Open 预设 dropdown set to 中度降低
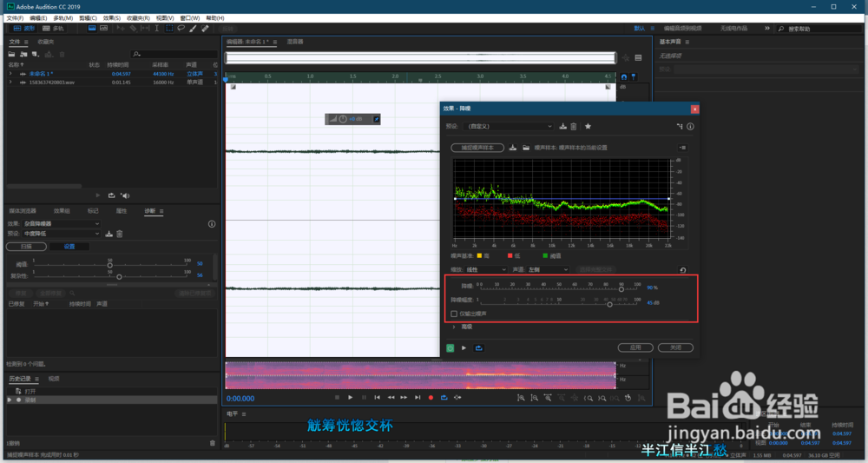Viewport: 868px width, 463px height. tap(62, 234)
